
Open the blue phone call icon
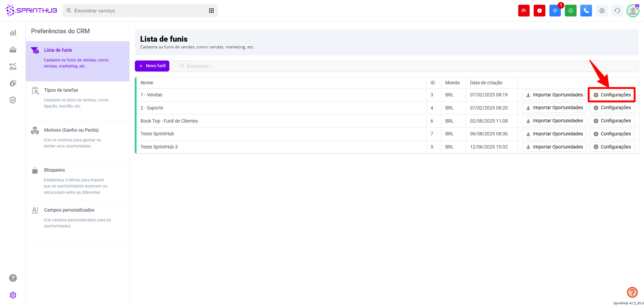pos(586,11)
